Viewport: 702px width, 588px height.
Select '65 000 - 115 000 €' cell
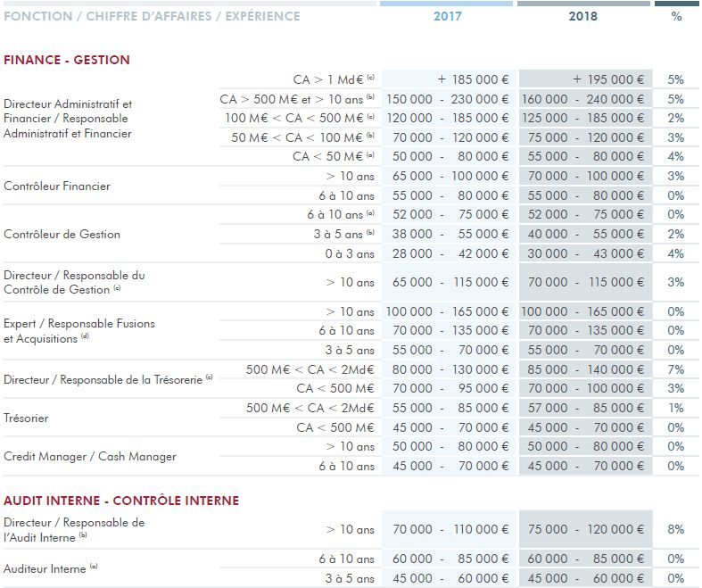tap(450, 282)
